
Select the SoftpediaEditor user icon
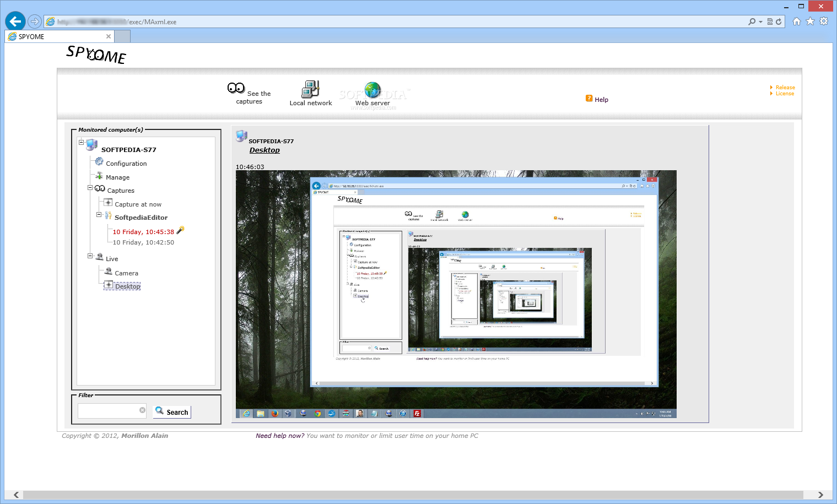pos(108,215)
